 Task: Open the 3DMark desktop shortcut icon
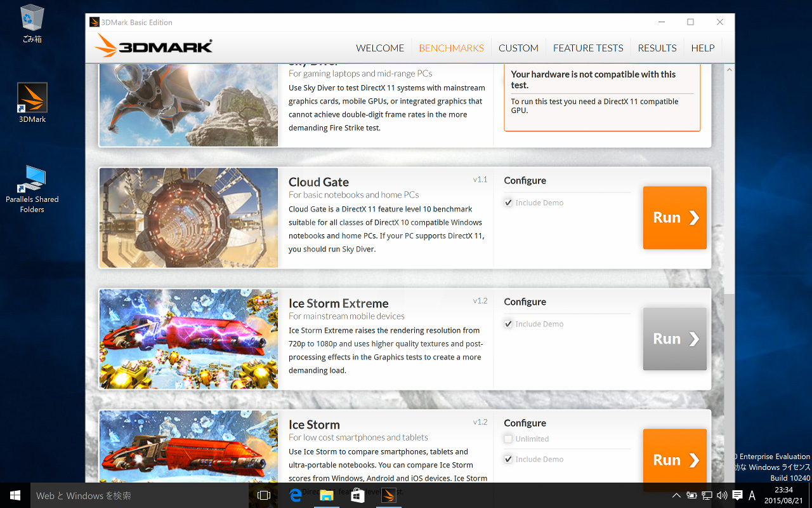pos(32,102)
